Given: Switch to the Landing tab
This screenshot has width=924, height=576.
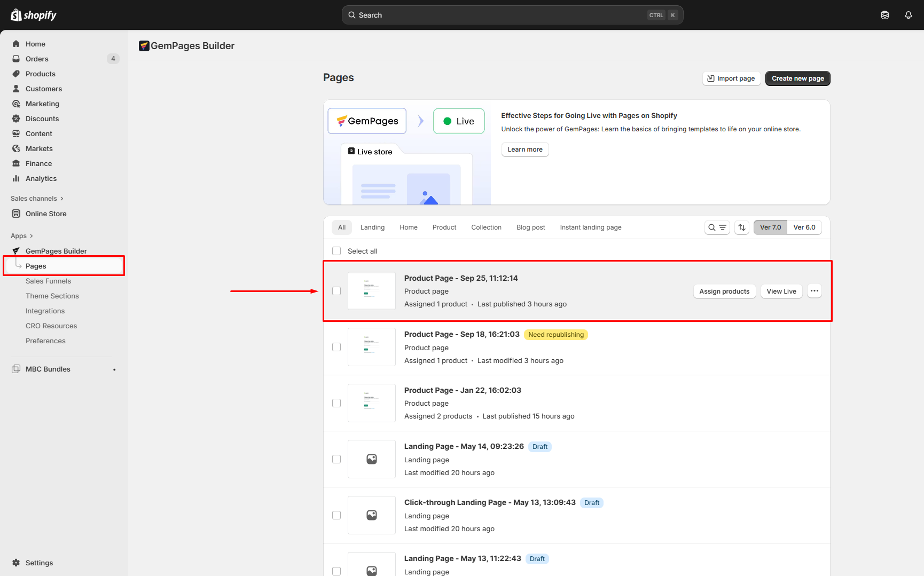Looking at the screenshot, I should (x=372, y=227).
